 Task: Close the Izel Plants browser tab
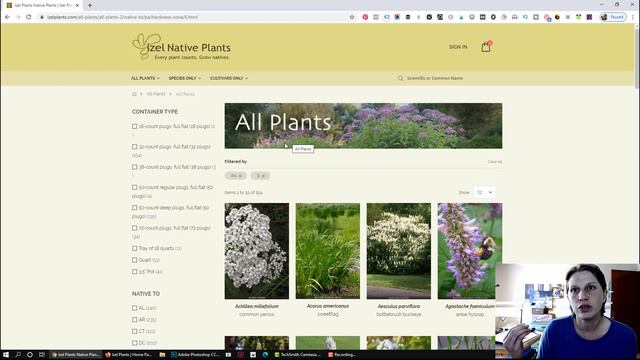click(78, 5)
